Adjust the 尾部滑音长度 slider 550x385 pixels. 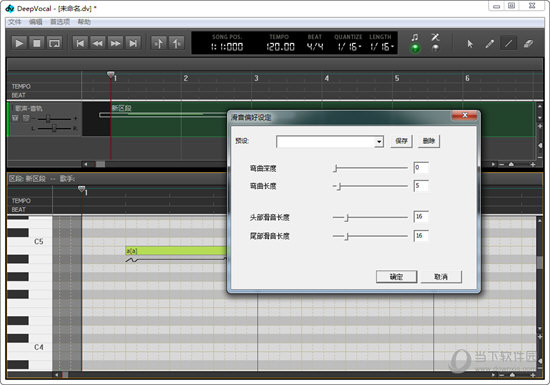pyautogui.click(x=370, y=236)
